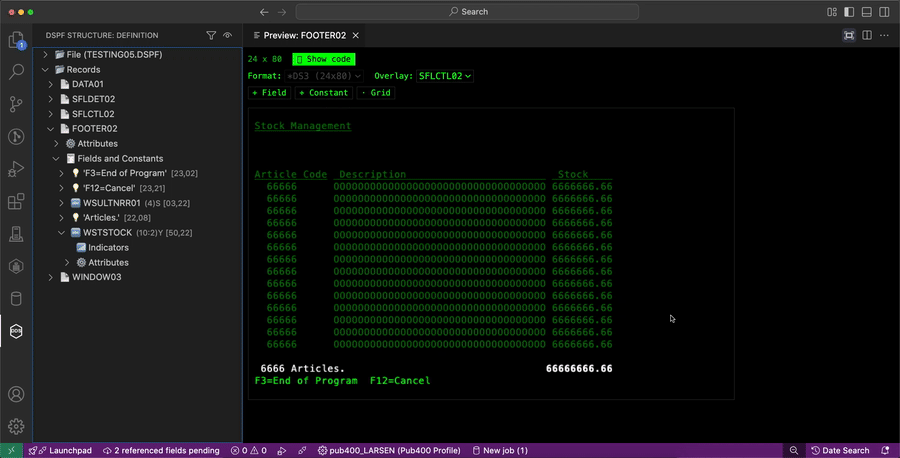Image resolution: width=900 pixels, height=458 pixels.
Task: Collapse the WSTSTOCK field node
Action: click(62, 232)
